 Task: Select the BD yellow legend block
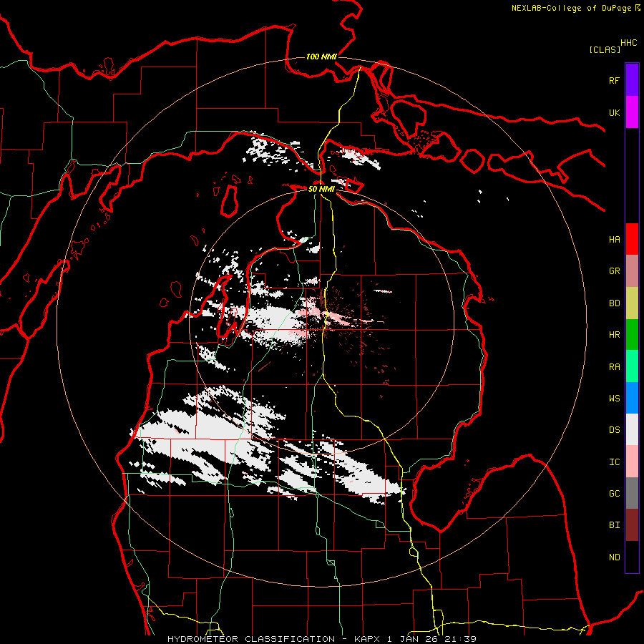[632, 303]
